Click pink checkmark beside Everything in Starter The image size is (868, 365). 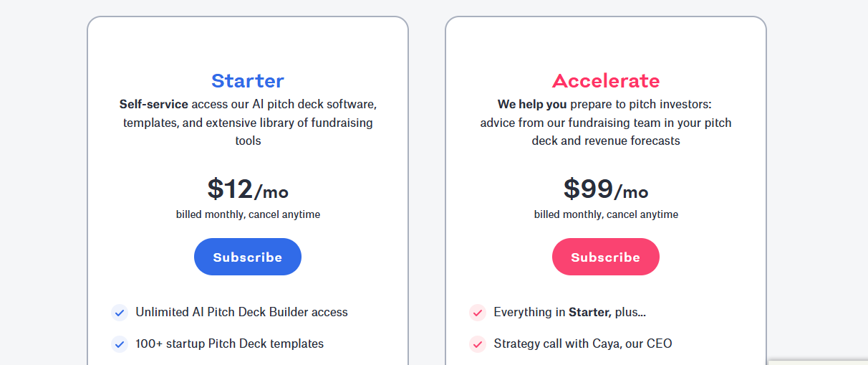(478, 313)
